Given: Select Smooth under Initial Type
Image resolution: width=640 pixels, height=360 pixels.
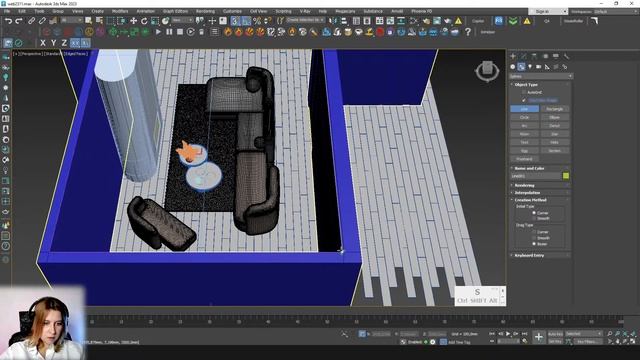Looking at the screenshot, I should [x=534, y=218].
